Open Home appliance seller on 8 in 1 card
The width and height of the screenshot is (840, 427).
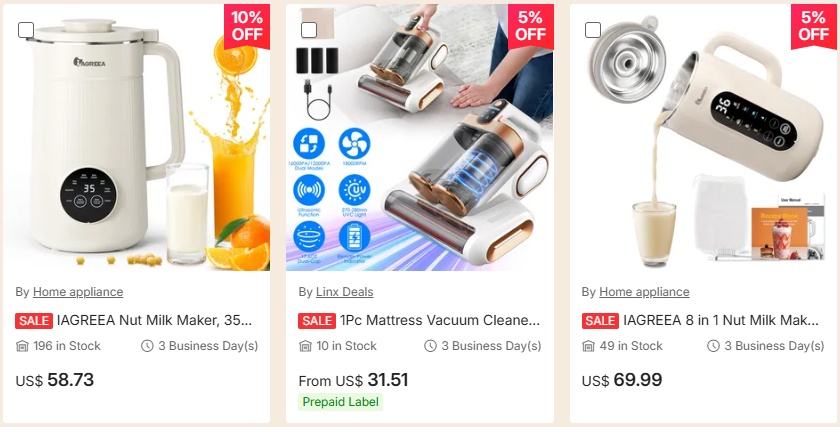644,292
